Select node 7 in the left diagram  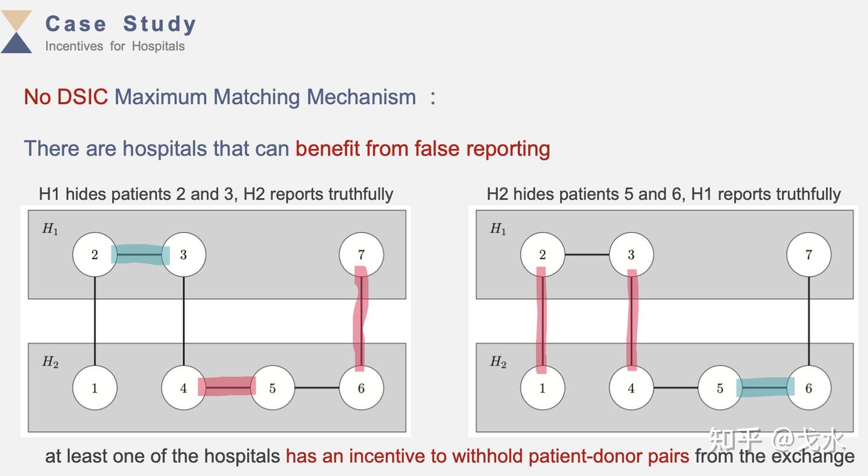tap(361, 255)
